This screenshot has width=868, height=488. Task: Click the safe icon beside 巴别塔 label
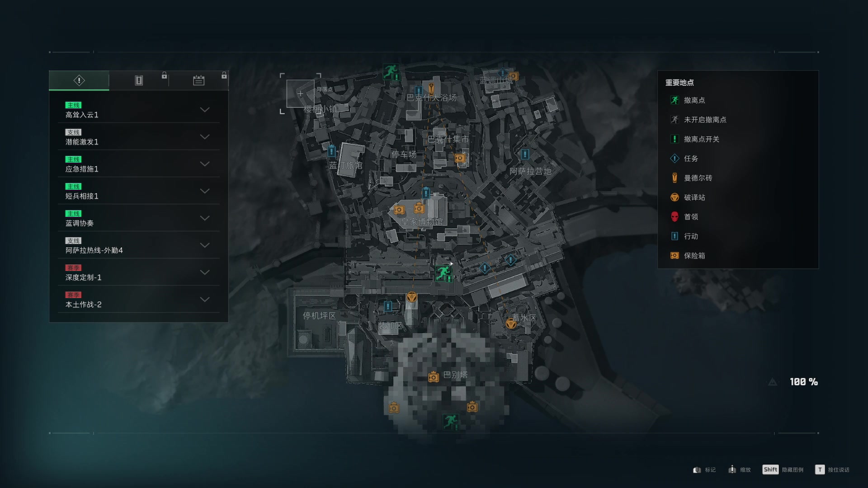point(433,376)
